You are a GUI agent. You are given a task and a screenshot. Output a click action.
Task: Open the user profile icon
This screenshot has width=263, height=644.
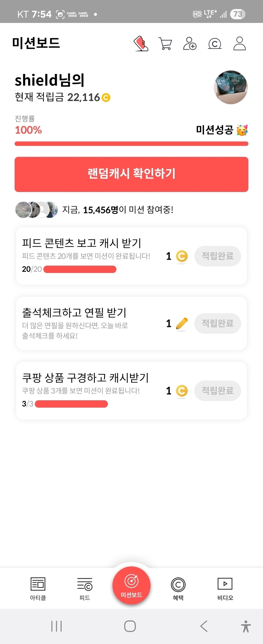point(240,43)
